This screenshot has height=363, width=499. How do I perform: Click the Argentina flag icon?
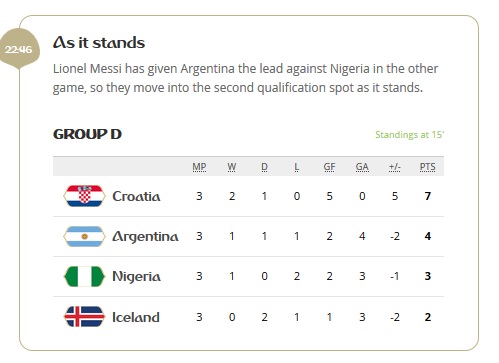point(84,236)
